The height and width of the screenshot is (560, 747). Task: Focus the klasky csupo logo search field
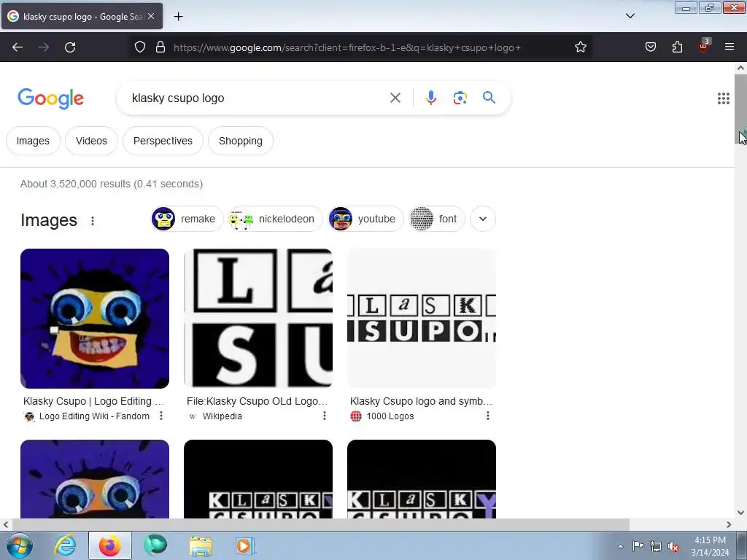coord(258,98)
